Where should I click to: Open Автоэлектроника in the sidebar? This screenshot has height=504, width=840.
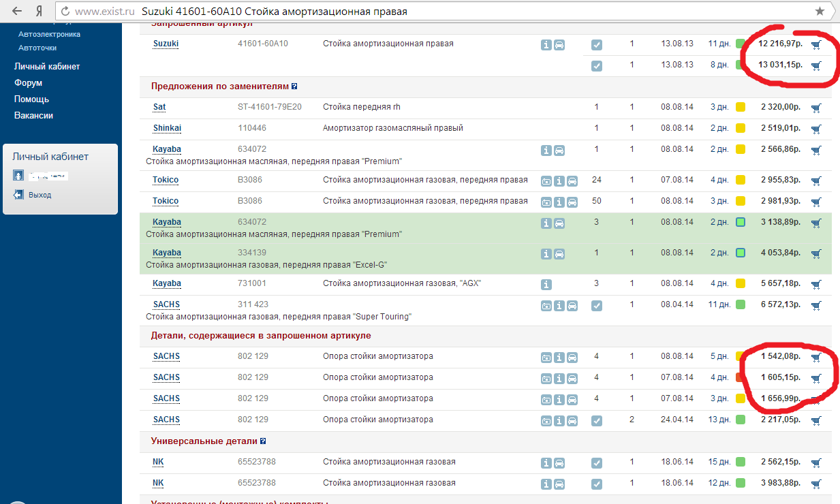[x=50, y=34]
